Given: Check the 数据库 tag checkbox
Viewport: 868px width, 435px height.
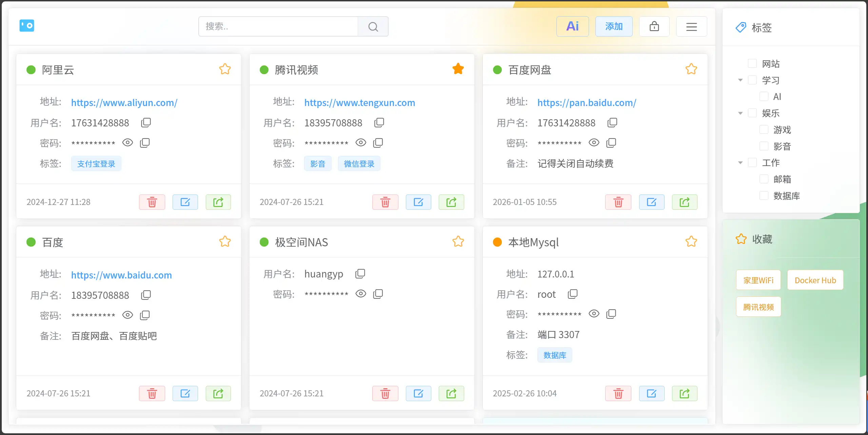Looking at the screenshot, I should point(764,195).
